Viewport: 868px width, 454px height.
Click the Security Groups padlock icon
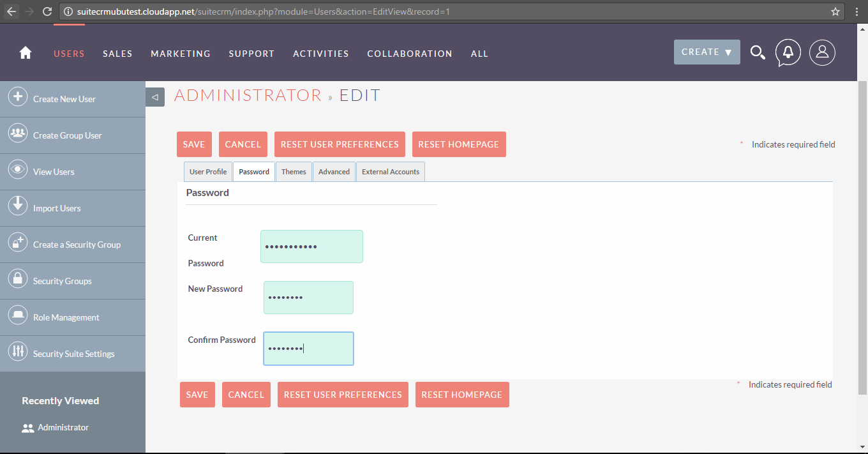[17, 280]
